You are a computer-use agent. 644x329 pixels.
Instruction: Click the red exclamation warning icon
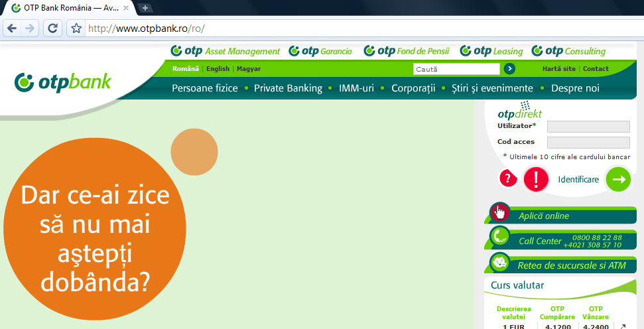[x=536, y=178]
